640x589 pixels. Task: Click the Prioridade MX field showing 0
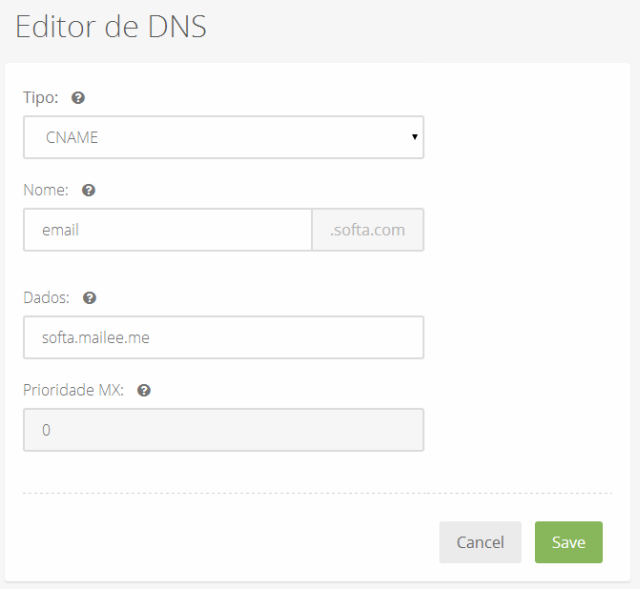(x=223, y=430)
